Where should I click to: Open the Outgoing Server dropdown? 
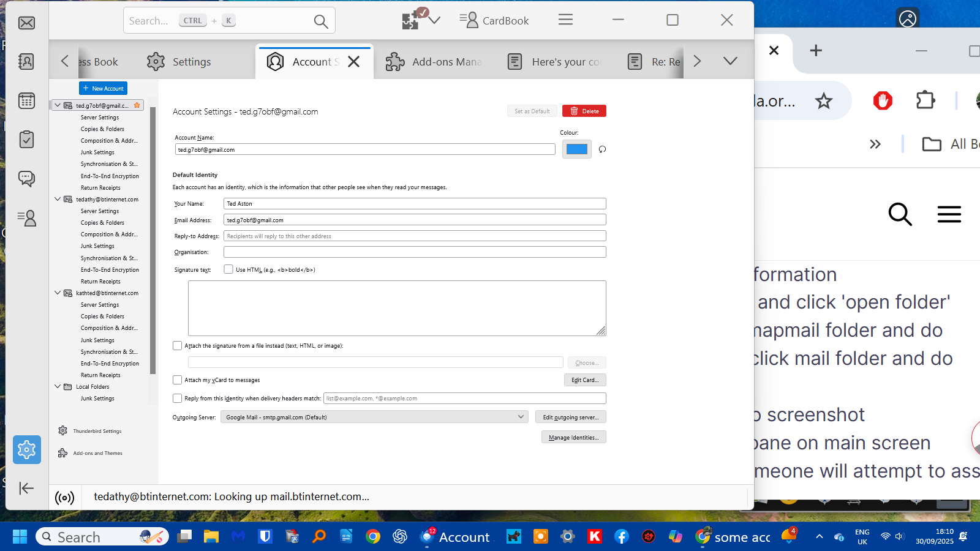pyautogui.click(x=374, y=417)
